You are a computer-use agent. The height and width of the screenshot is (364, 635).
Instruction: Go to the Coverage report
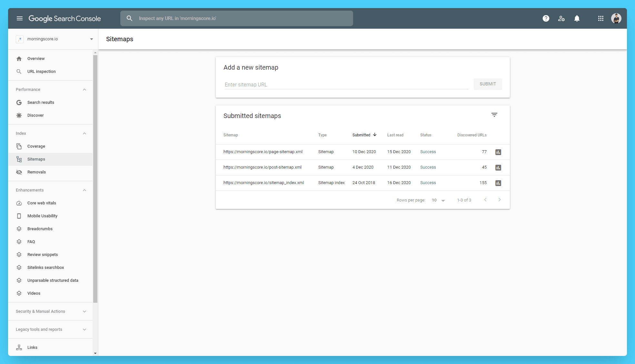pyautogui.click(x=50, y=146)
